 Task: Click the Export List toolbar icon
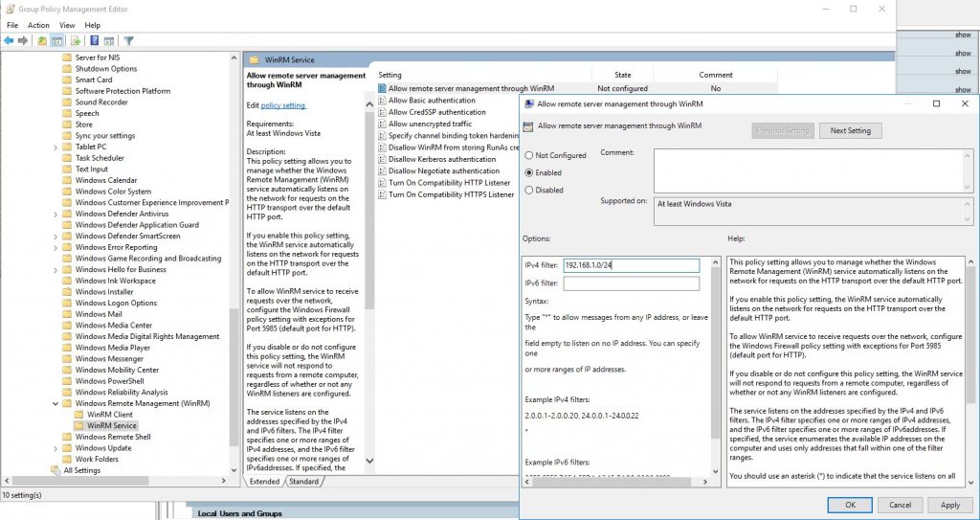point(76,41)
